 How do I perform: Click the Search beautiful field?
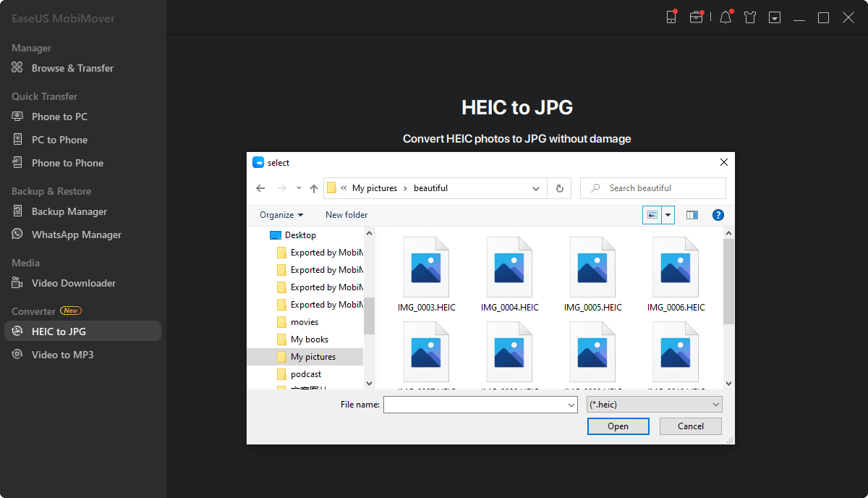(653, 188)
